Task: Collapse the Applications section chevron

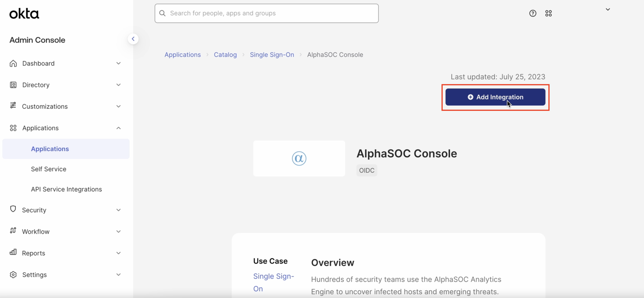Action: (119, 128)
